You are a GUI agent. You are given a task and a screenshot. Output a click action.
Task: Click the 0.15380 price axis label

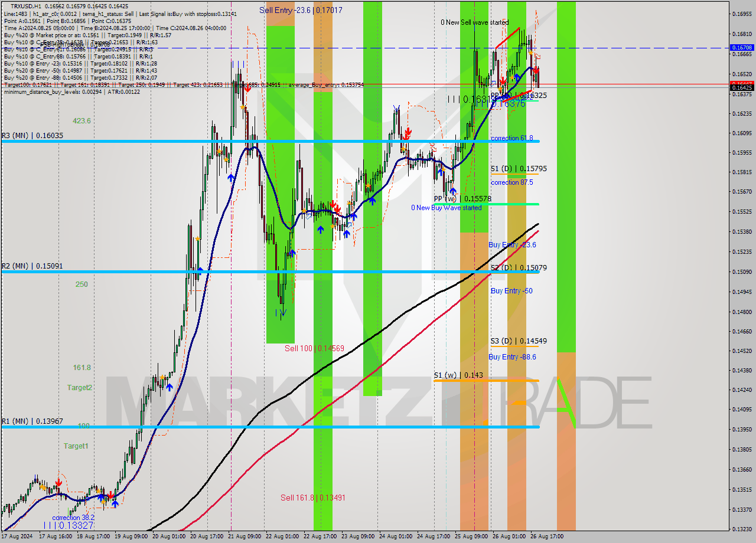(741, 231)
